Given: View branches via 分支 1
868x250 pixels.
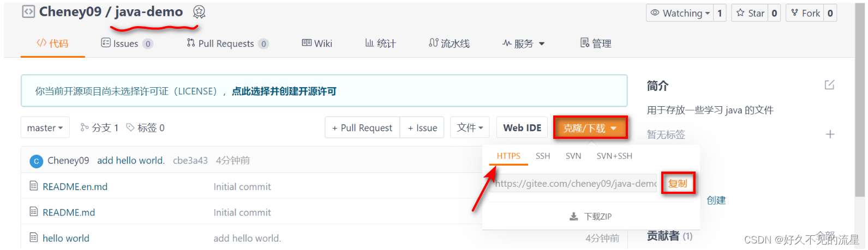Looking at the screenshot, I should click(99, 127).
